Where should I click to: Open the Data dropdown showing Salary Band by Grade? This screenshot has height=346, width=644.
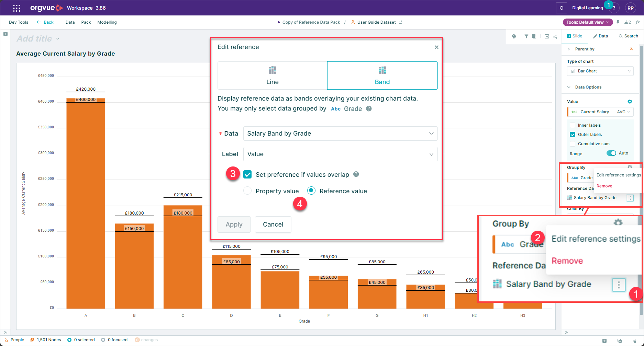[340, 134]
